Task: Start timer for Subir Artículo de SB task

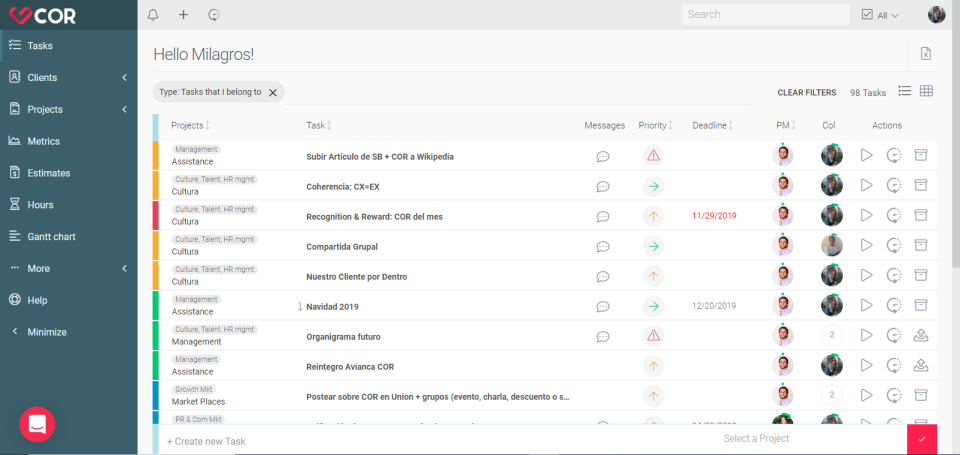Action: pyautogui.click(x=866, y=156)
